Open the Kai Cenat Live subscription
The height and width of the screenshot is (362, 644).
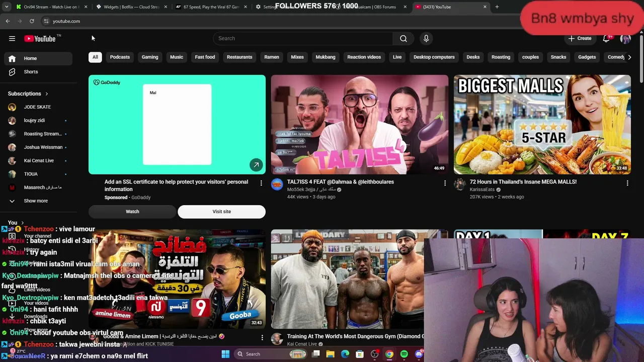[x=38, y=161]
